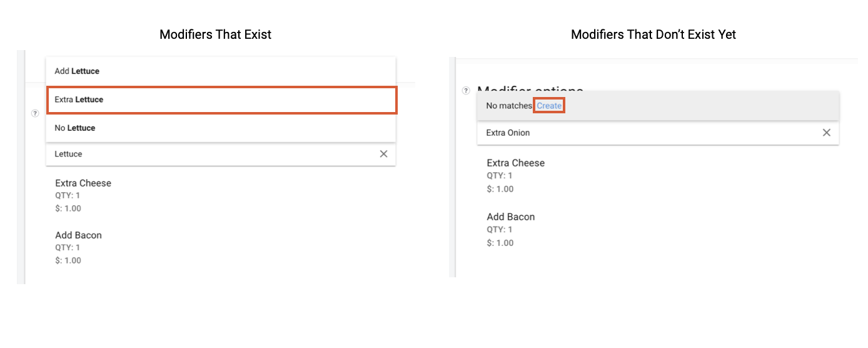Click price under left Add Bacon
Screen dimensions: 868x348
tap(68, 260)
